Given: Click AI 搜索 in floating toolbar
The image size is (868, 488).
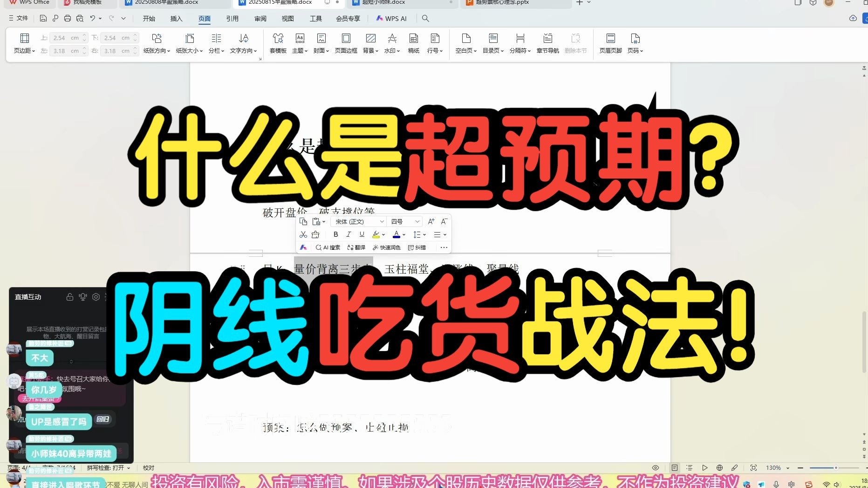Looking at the screenshot, I should [x=328, y=247].
